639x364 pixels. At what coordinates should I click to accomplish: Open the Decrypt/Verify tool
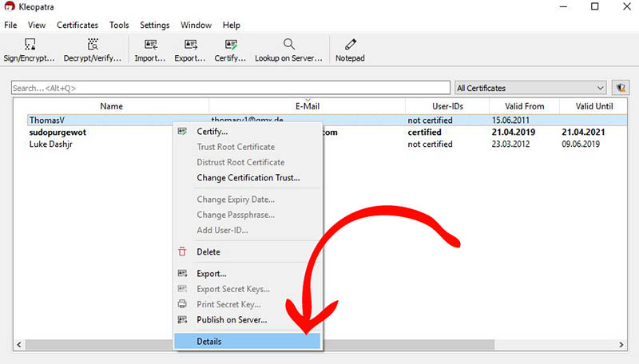(x=93, y=50)
